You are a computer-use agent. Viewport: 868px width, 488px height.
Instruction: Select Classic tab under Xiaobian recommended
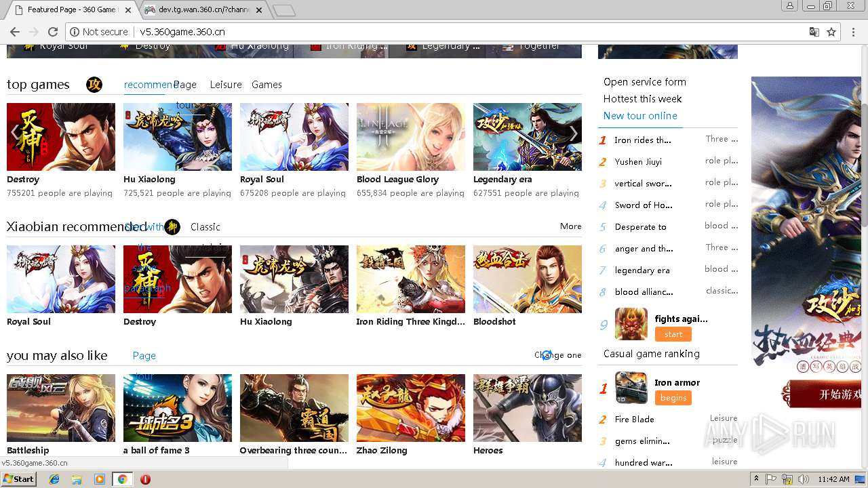tap(205, 227)
